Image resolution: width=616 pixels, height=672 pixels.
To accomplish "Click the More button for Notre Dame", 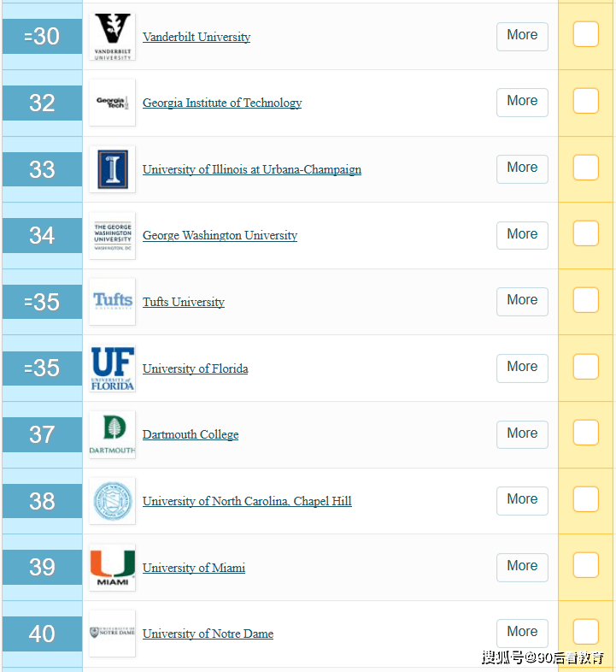I will point(522,633).
